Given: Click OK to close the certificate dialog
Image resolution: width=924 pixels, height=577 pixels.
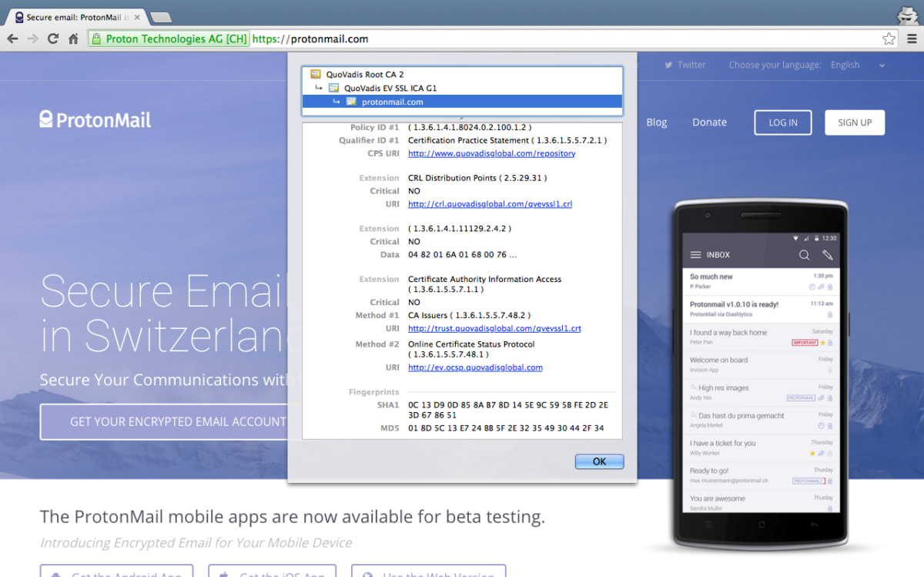Looking at the screenshot, I should (599, 461).
